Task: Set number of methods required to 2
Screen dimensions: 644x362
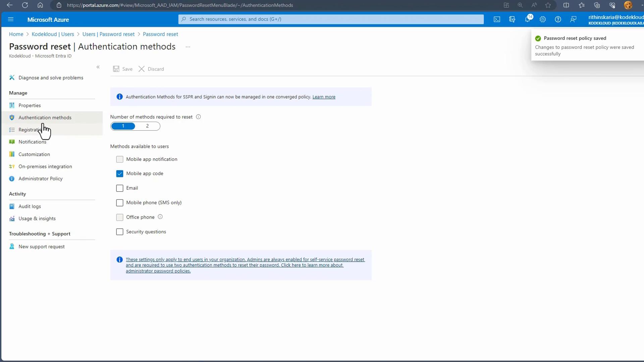Action: point(147,126)
